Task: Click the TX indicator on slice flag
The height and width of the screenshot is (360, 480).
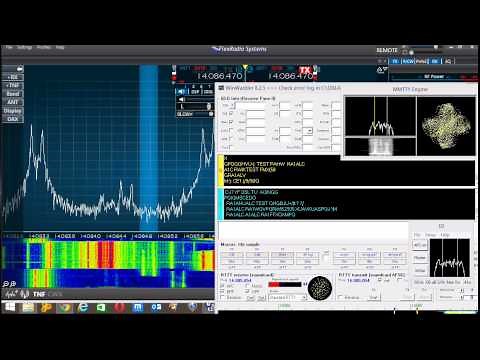Action: [x=305, y=70]
